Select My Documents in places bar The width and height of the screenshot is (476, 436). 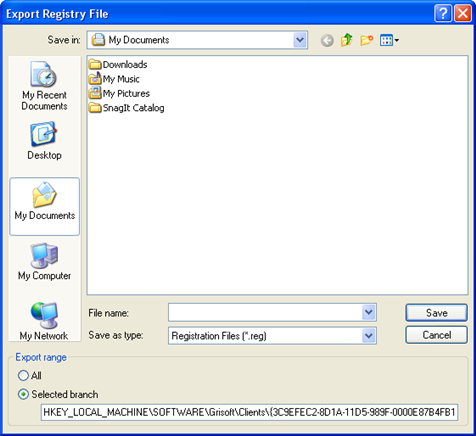click(45, 206)
